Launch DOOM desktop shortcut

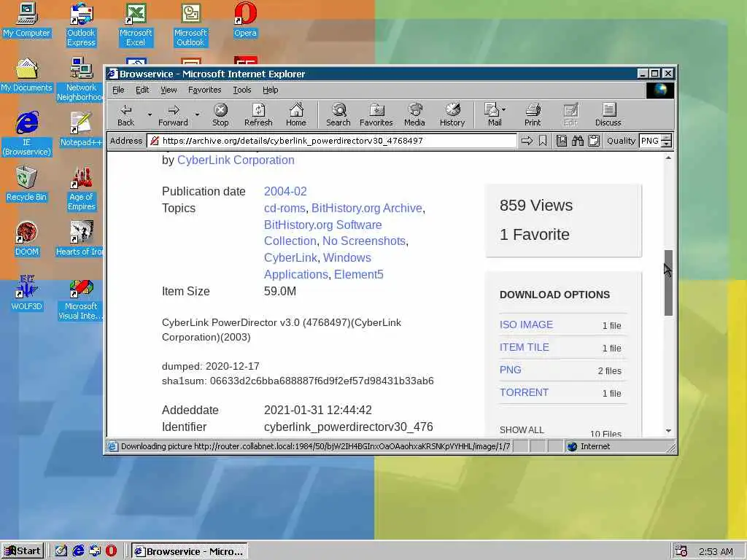[27, 239]
